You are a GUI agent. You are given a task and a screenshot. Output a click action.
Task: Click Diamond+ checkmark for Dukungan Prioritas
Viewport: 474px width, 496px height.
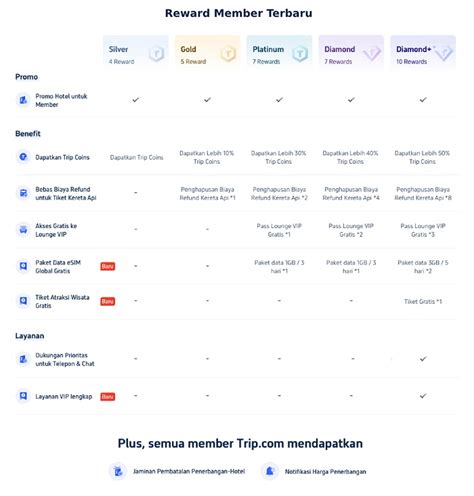pyautogui.click(x=423, y=359)
